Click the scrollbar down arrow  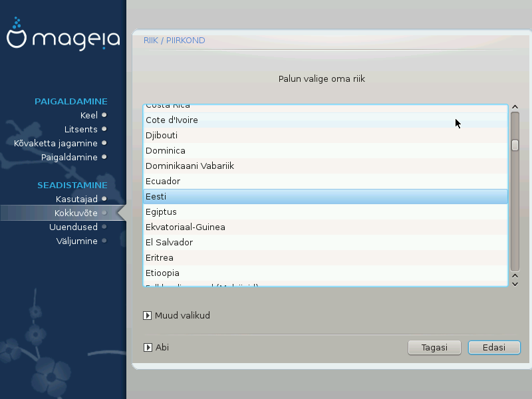[515, 283]
